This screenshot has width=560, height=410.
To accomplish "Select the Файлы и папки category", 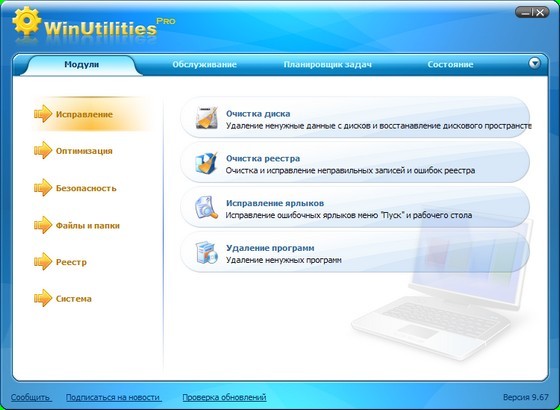I will [x=88, y=226].
